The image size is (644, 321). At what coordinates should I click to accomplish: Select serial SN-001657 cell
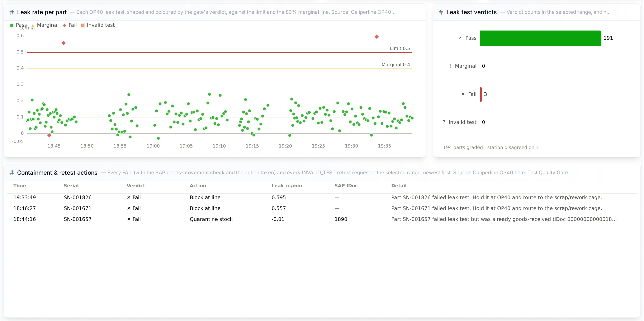click(x=77, y=219)
